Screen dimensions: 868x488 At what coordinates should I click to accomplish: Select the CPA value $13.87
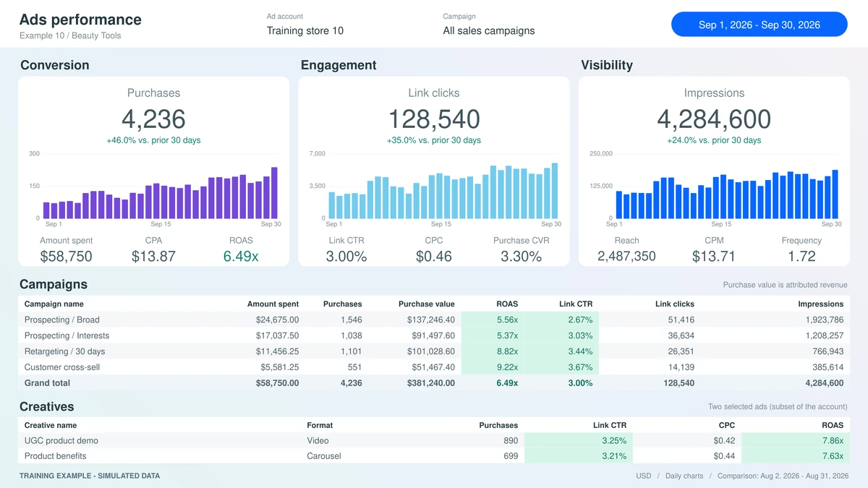click(x=153, y=256)
